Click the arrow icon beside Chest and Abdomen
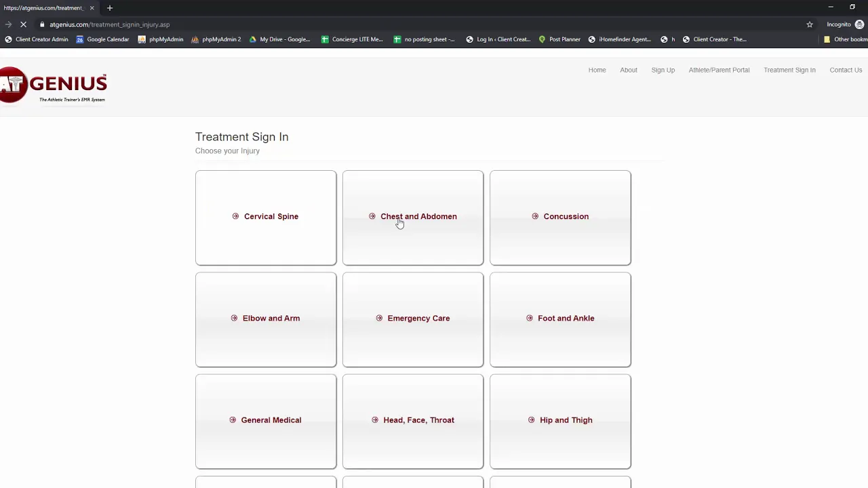This screenshot has width=868, height=488. [x=372, y=216]
